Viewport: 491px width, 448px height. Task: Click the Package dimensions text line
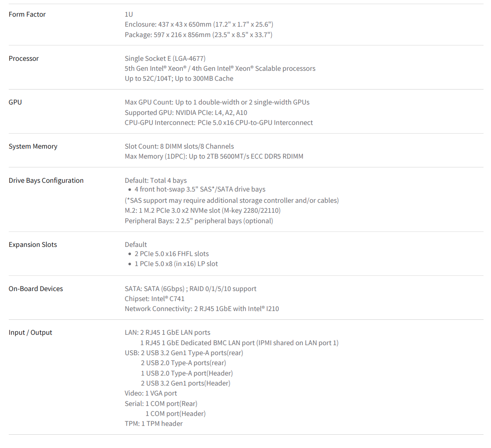(x=198, y=35)
